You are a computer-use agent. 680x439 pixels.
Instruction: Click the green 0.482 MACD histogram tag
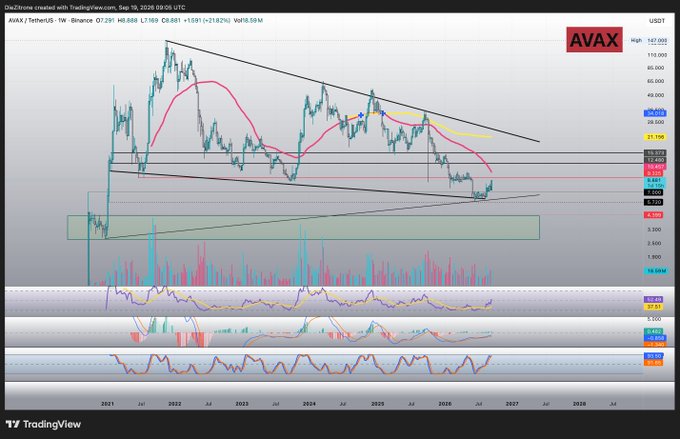[654, 332]
